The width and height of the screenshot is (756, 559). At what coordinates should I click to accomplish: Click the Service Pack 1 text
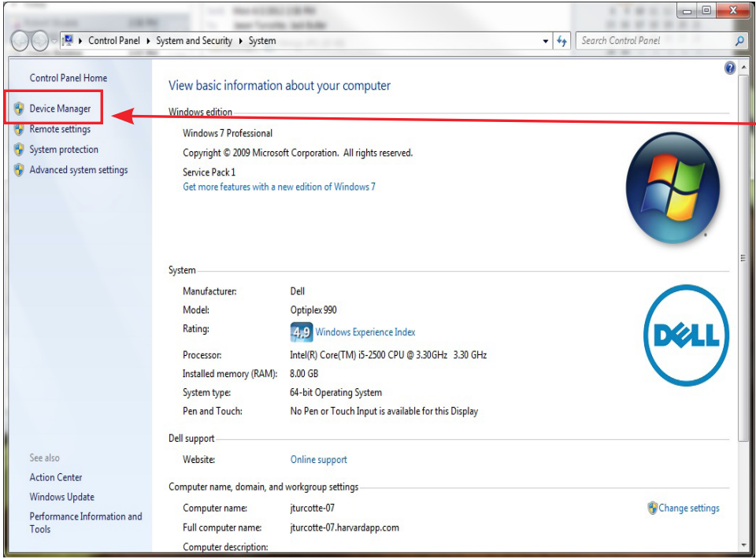point(209,172)
